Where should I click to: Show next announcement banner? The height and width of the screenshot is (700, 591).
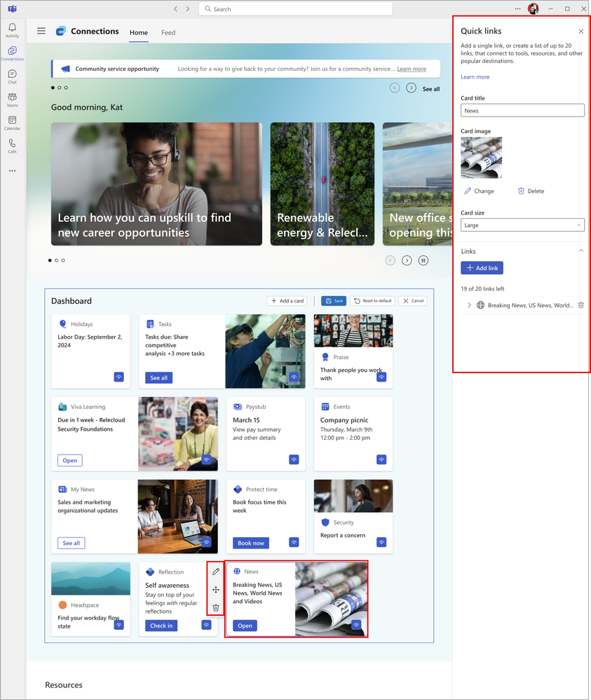[411, 88]
